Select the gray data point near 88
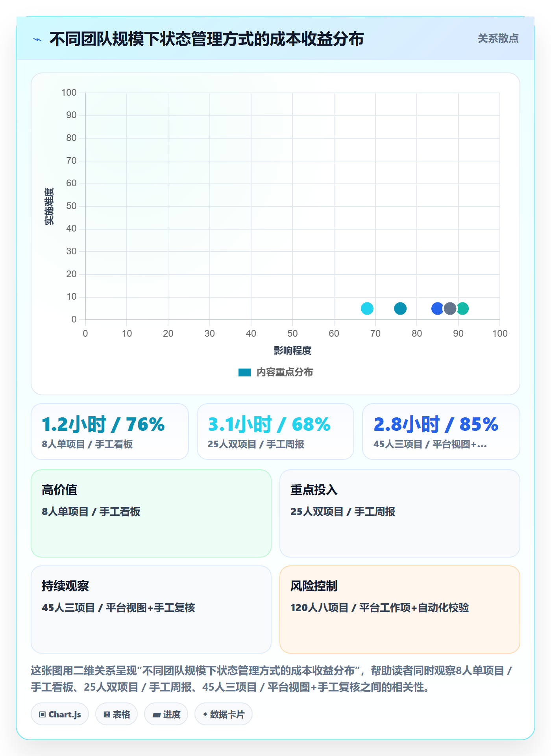 tap(450, 308)
